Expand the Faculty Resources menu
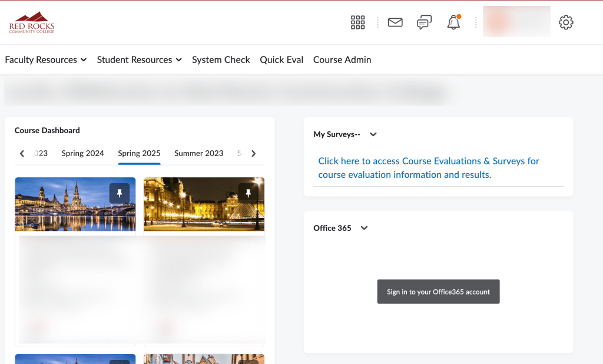Image resolution: width=603 pixels, height=364 pixels. pyautogui.click(x=46, y=59)
